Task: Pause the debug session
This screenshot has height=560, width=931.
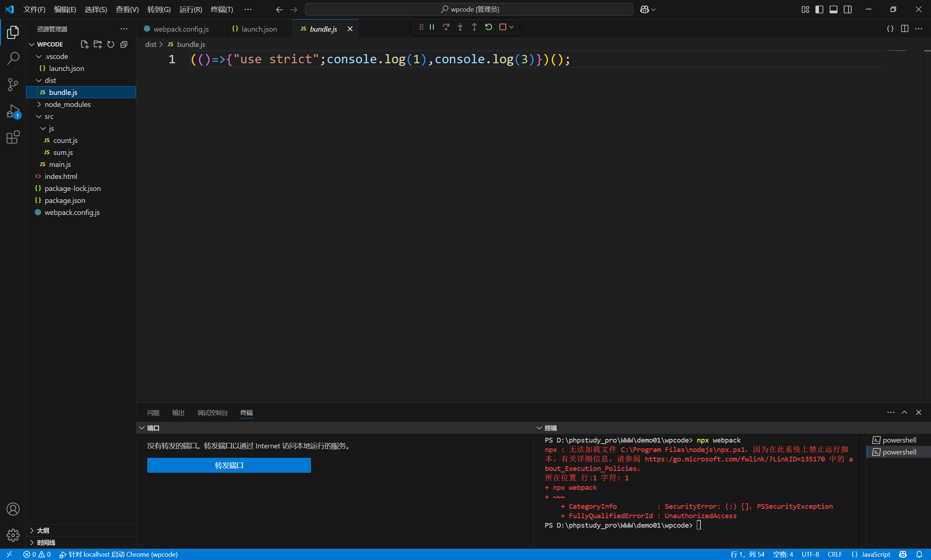Action: click(x=432, y=27)
